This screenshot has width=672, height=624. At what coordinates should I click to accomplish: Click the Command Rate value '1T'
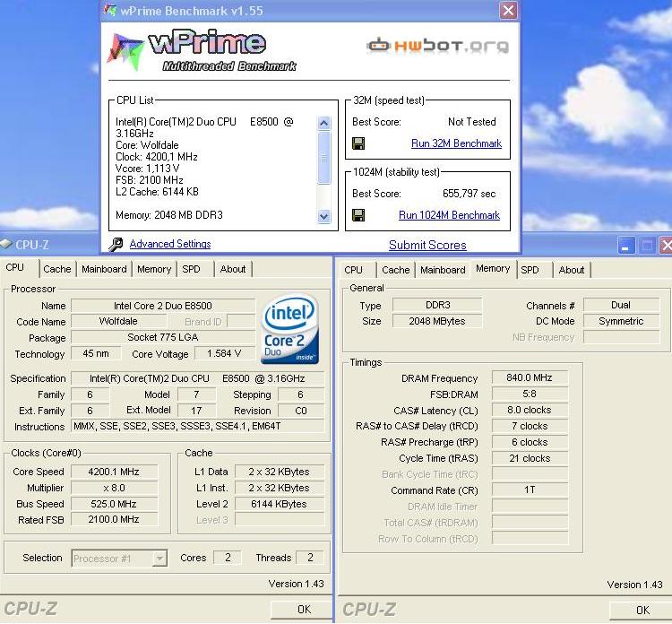point(530,490)
